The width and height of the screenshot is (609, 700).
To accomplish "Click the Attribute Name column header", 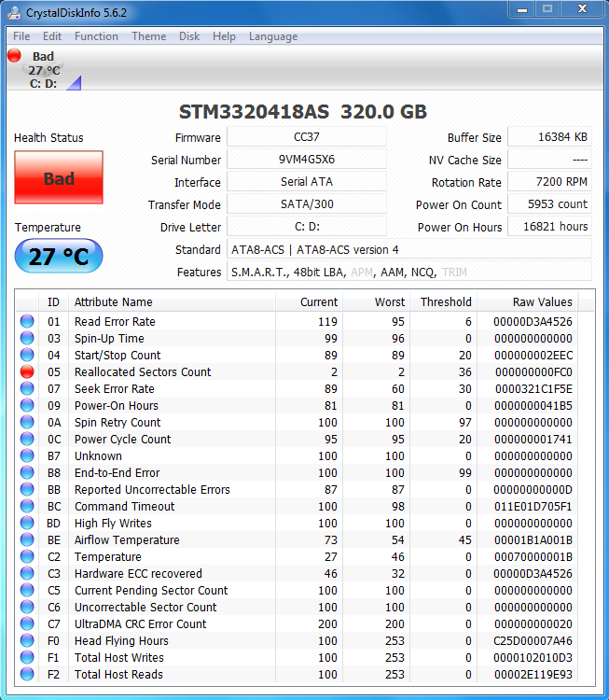I will (113, 301).
